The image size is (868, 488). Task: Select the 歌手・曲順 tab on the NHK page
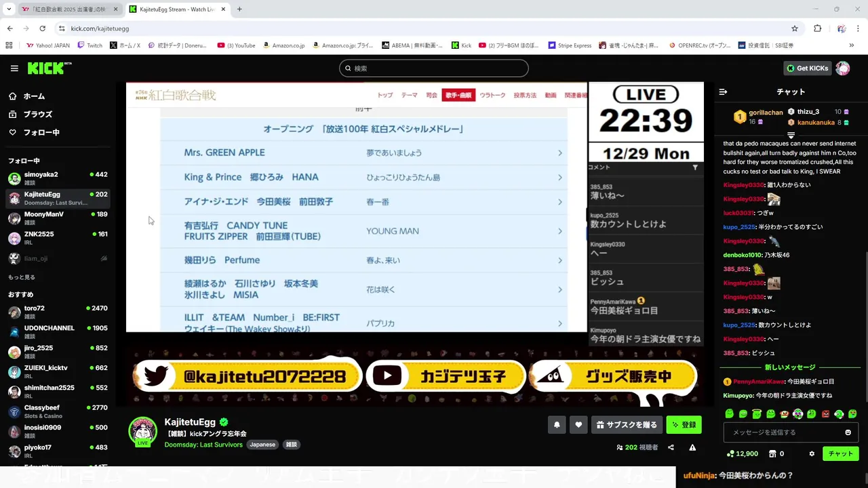click(458, 96)
